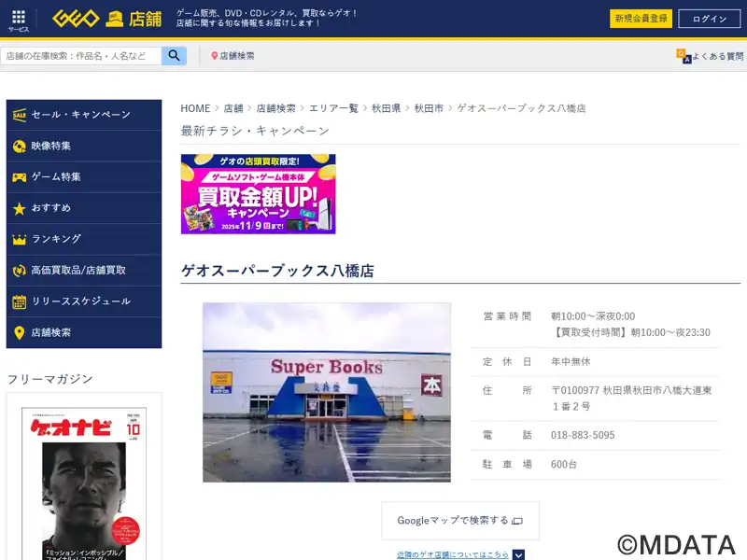Select the video feature sidebar item
Image resolution: width=747 pixels, height=560 pixels.
pos(83,146)
